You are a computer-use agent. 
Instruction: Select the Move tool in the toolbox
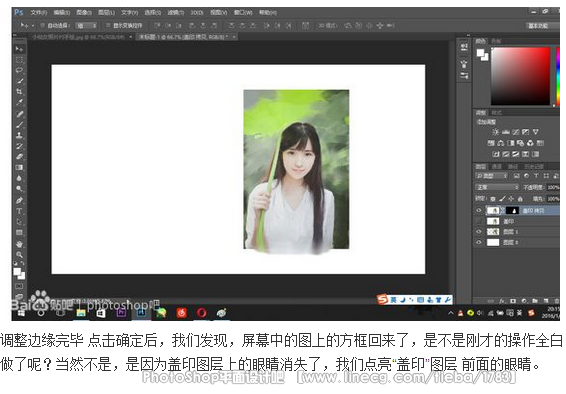point(19,49)
